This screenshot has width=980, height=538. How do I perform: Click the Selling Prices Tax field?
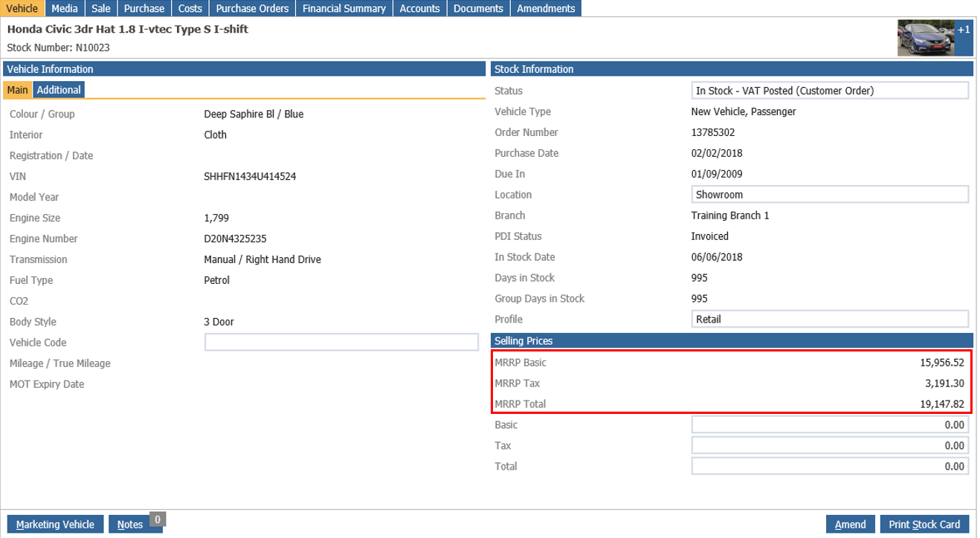pos(830,446)
